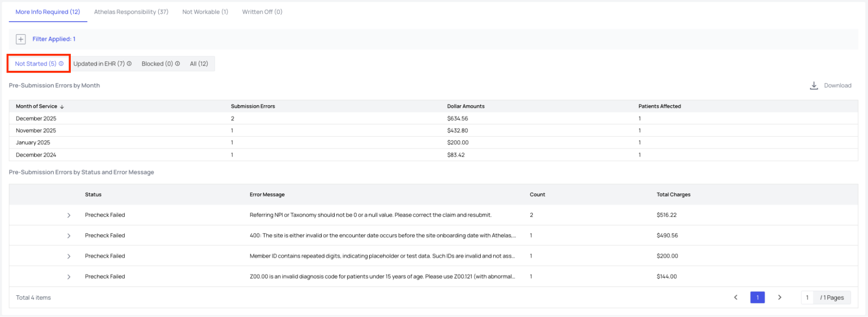Click the info icon next to Blocked (0)
The image size is (868, 317).
coord(177,63)
